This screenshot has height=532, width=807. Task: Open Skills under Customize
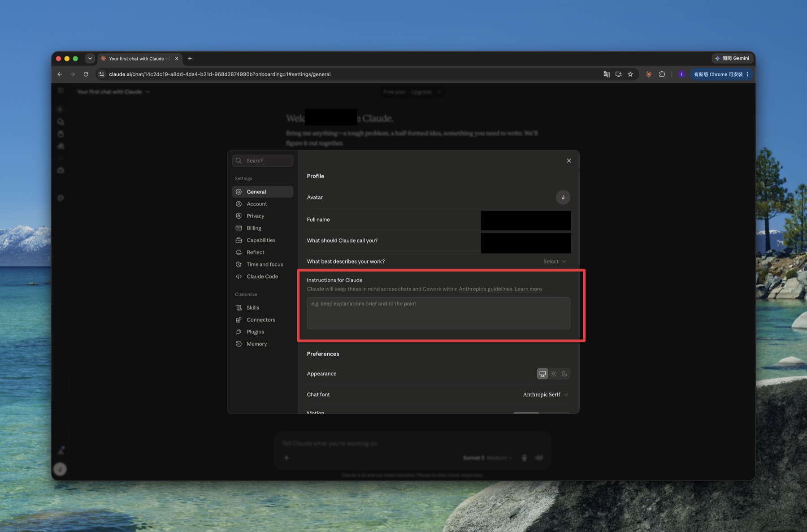262,307
